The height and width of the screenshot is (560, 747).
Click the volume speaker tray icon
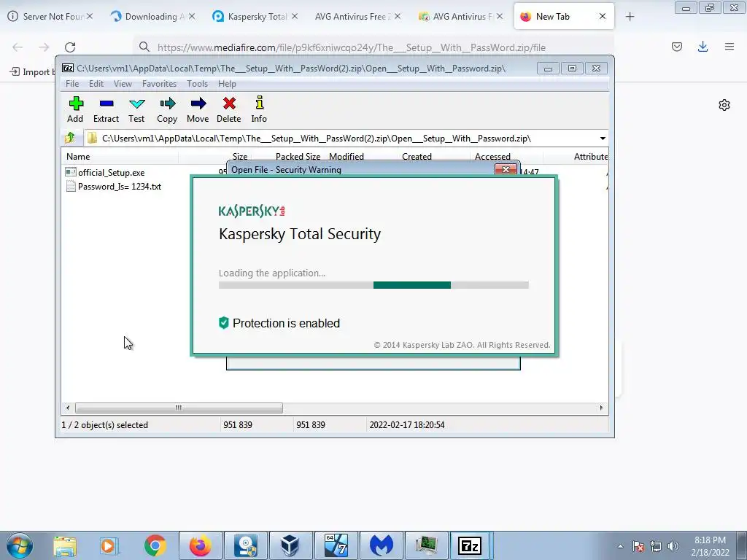(673, 546)
